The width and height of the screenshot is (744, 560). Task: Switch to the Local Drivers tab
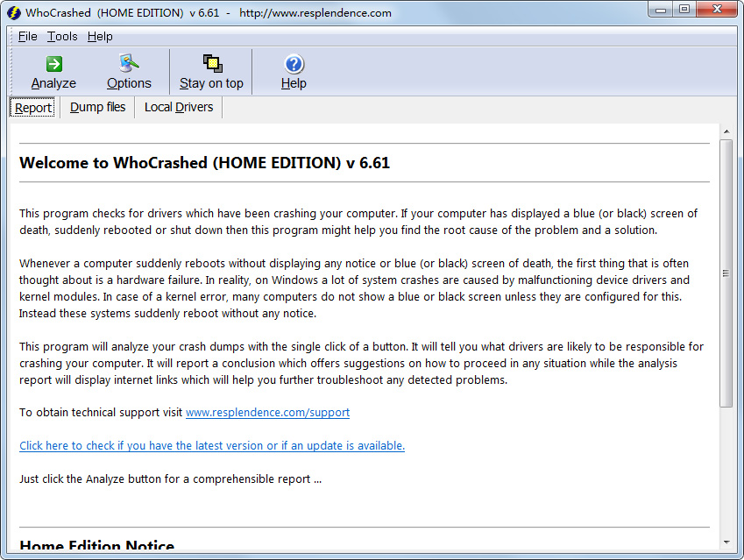pyautogui.click(x=178, y=107)
